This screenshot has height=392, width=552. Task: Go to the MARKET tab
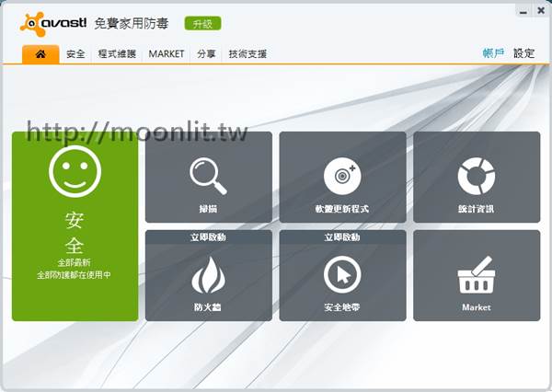[x=167, y=54]
